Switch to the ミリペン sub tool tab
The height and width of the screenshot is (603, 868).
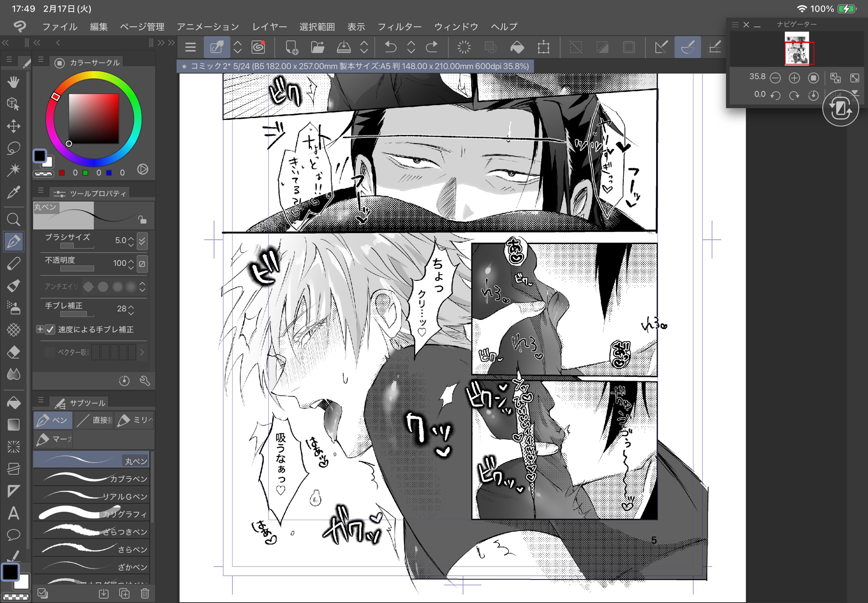pos(134,420)
